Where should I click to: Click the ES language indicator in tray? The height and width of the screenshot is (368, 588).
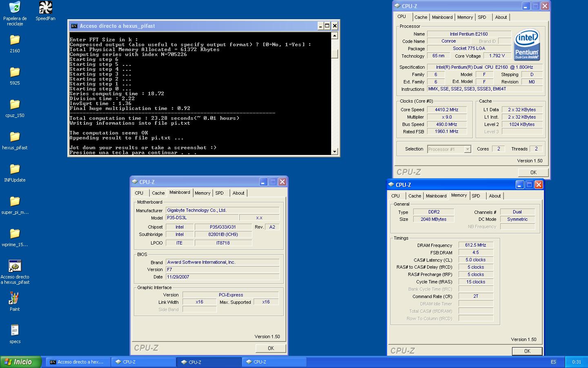[x=553, y=362]
